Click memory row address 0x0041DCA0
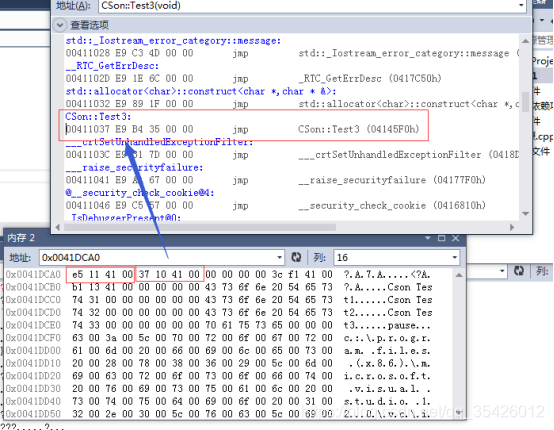The height and width of the screenshot is (430, 554). pos(33,275)
